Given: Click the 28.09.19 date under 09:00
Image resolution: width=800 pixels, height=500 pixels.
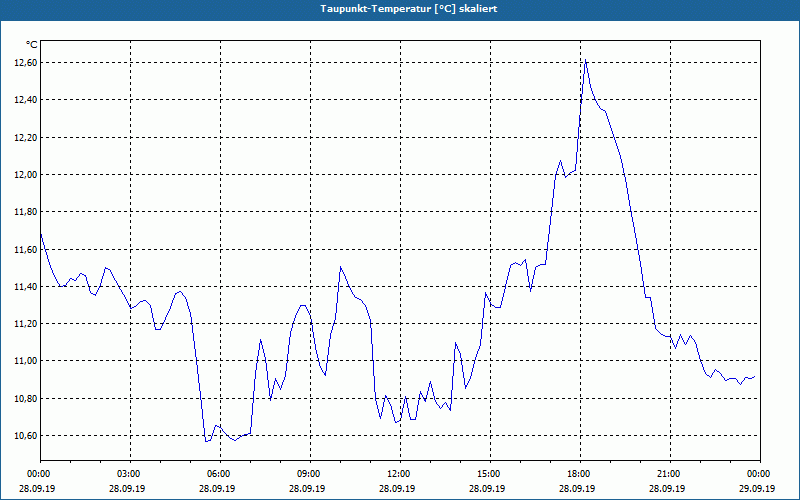Looking at the screenshot, I should pos(307,488).
